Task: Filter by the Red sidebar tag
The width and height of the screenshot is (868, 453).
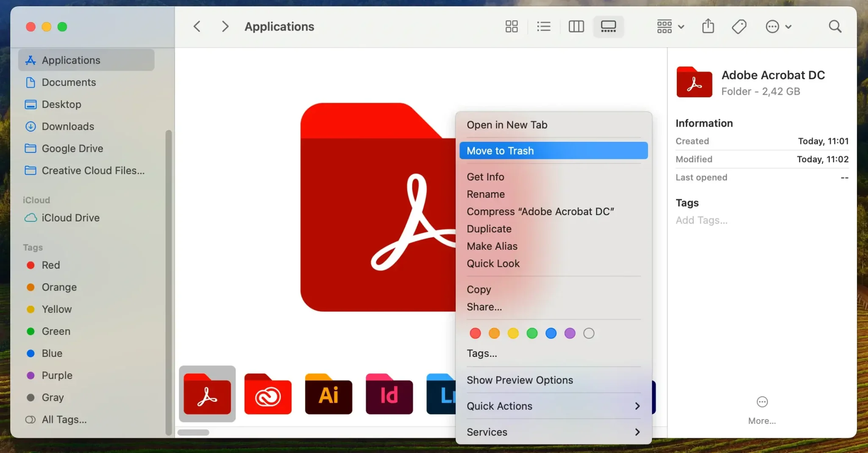Action: pyautogui.click(x=86, y=265)
